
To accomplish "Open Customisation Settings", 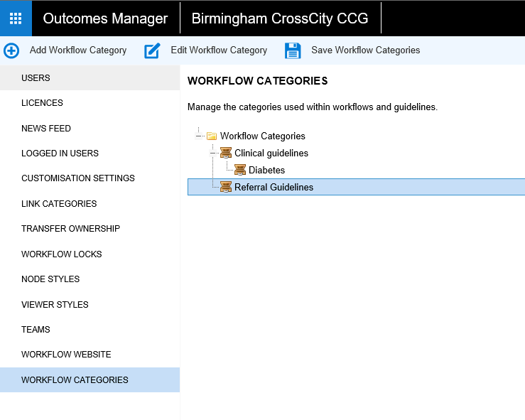I will pos(77,178).
